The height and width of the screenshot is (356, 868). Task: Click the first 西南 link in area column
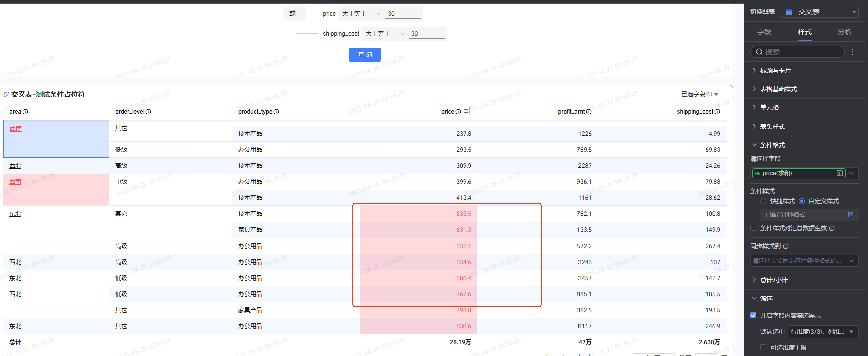(15, 129)
